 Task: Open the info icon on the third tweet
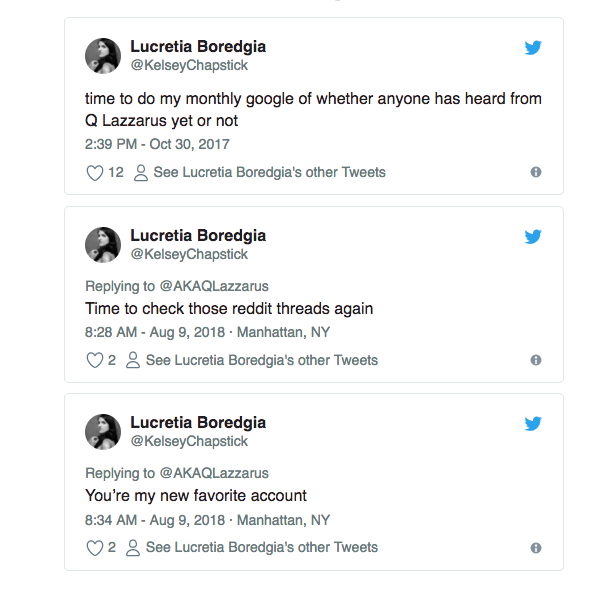pos(536,547)
